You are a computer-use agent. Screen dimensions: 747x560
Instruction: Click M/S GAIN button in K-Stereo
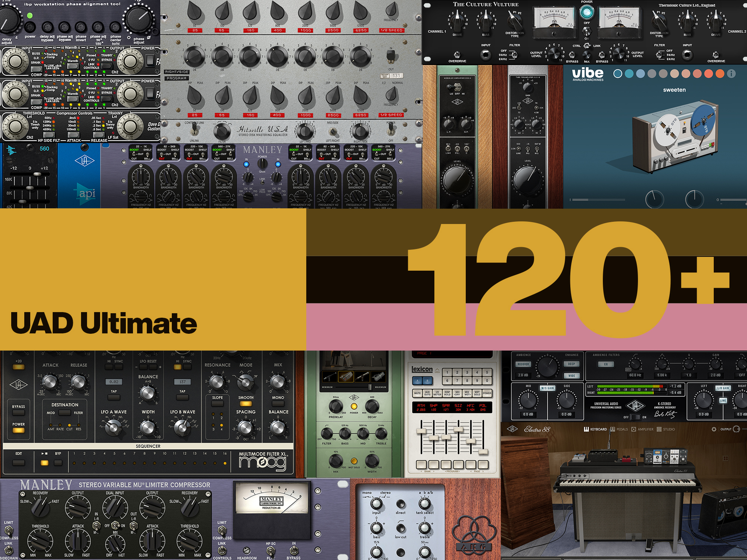coord(548,388)
